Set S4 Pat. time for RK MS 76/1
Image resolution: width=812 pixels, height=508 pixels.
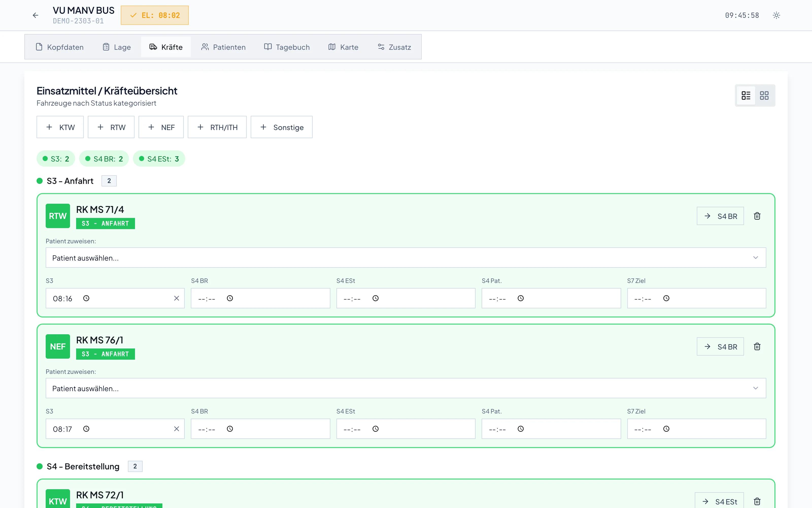click(551, 429)
